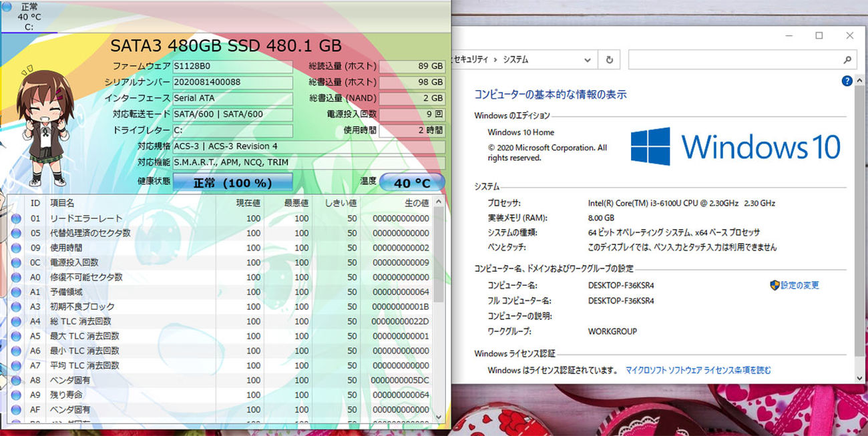Click the drive C: status orb at top
This screenshot has height=436, width=868.
click(7, 7)
